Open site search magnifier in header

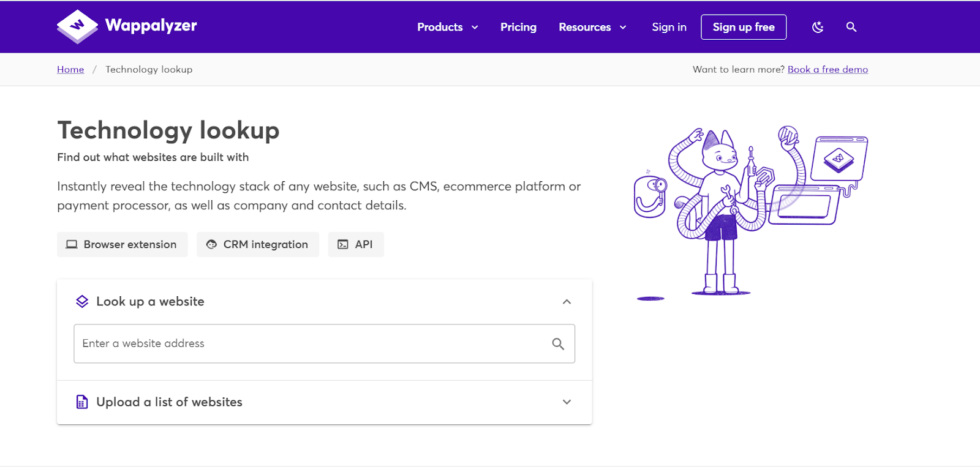[x=851, y=27]
